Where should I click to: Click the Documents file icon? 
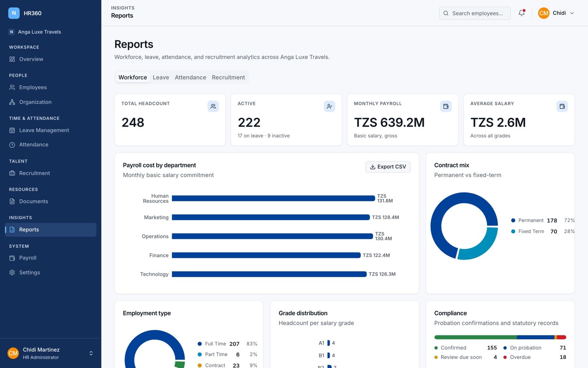[x=12, y=201]
